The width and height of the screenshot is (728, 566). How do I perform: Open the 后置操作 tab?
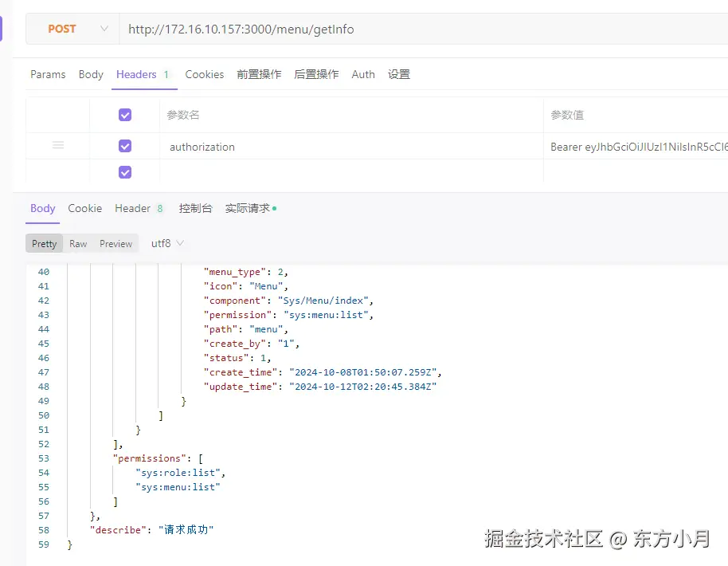coord(316,74)
